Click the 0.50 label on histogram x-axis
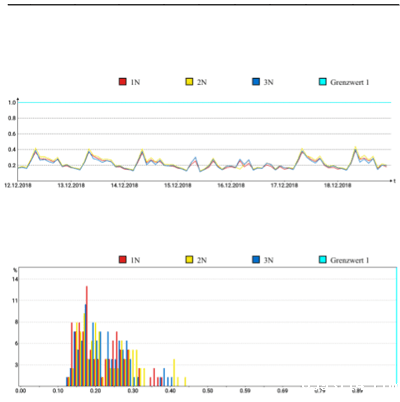 (x=208, y=391)
